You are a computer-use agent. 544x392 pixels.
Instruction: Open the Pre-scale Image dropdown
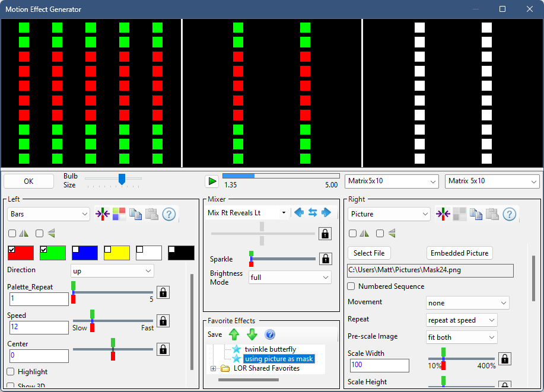462,337
